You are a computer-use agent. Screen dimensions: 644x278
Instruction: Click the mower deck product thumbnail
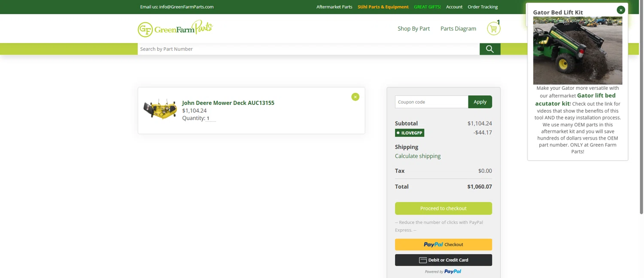(160, 109)
